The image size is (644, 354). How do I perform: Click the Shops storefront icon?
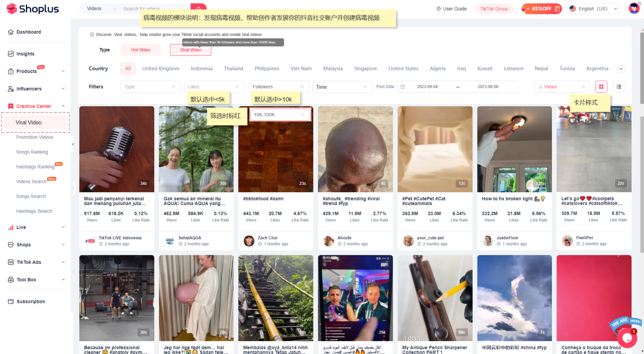(x=11, y=245)
